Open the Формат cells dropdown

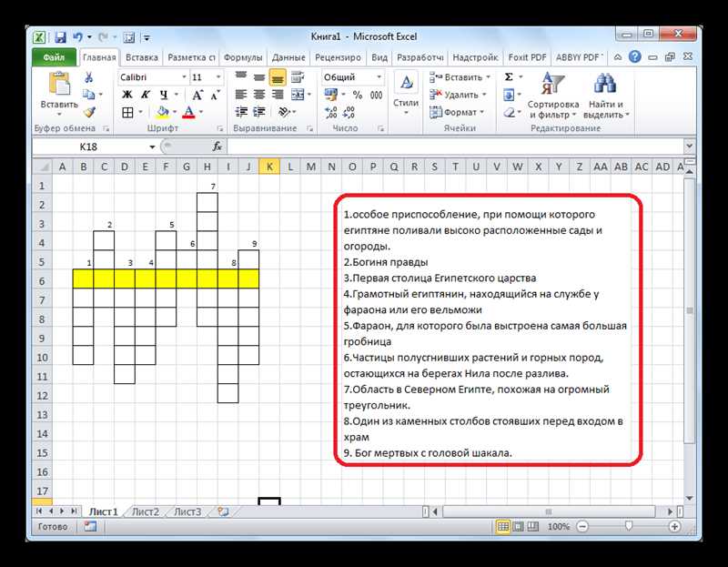tap(457, 112)
